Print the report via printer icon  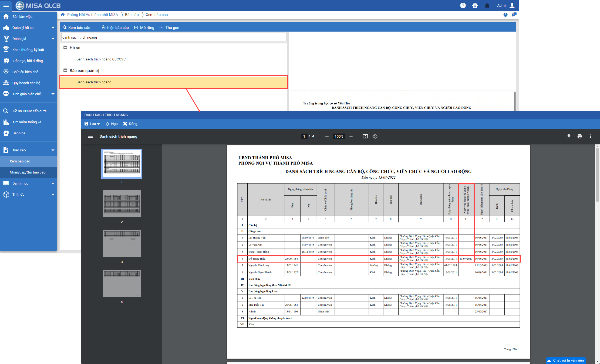(x=579, y=136)
